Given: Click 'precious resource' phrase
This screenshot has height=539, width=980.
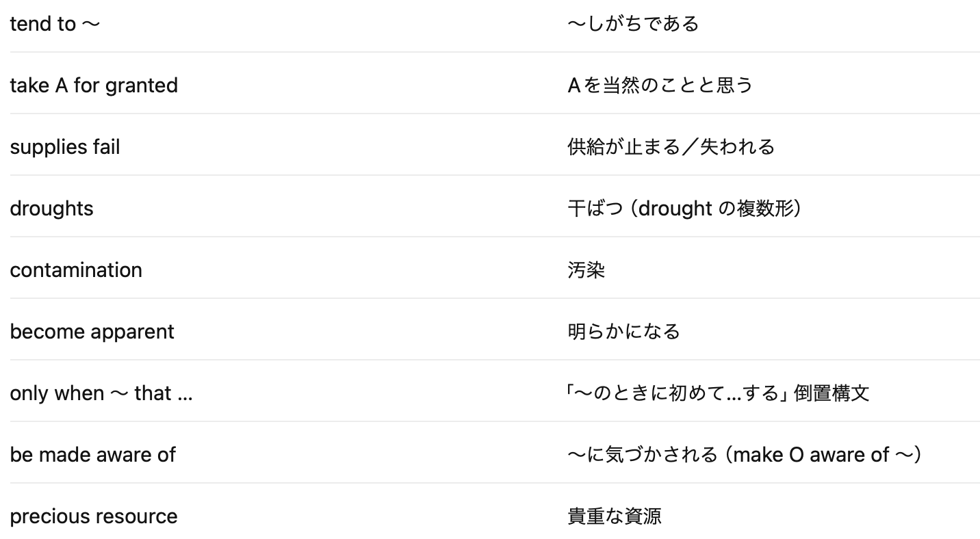Looking at the screenshot, I should coord(94,516).
